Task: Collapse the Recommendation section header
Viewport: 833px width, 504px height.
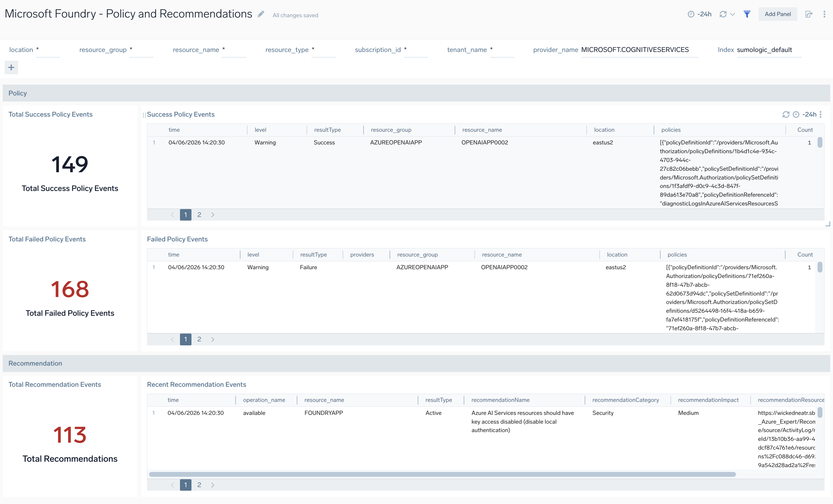Action: pos(35,363)
